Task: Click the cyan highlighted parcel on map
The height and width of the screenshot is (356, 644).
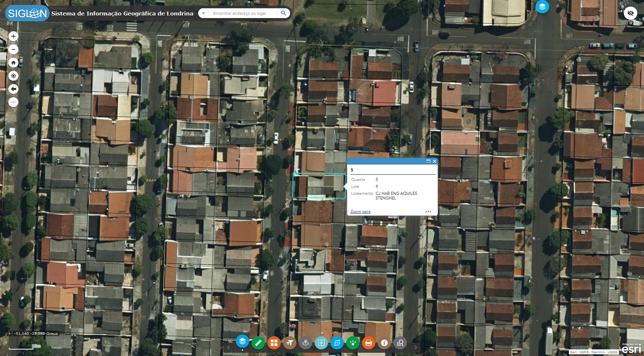Action: pyautogui.click(x=319, y=186)
